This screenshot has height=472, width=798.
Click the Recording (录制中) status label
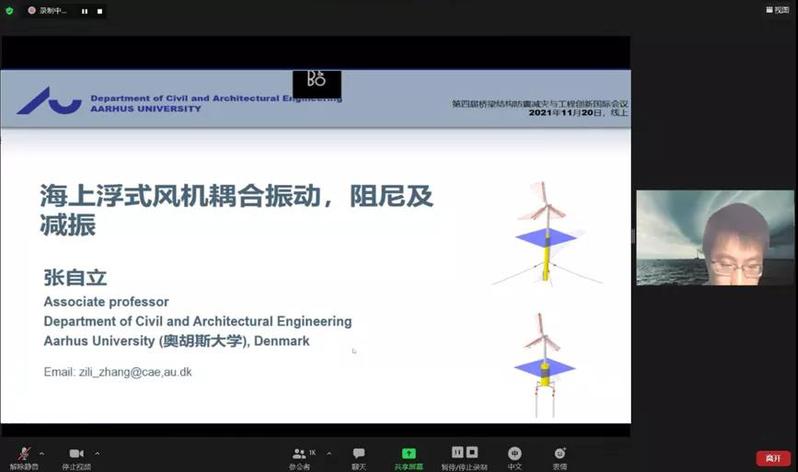(x=50, y=11)
